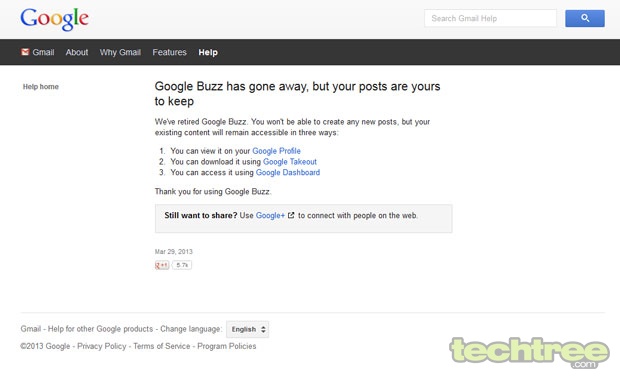The width and height of the screenshot is (620, 379).
Task: Click the 5.7k share count bubble
Action: [x=182, y=265]
